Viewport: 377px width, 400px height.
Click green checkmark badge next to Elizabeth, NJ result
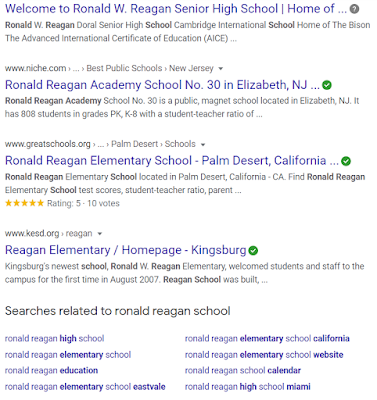tap(327, 85)
